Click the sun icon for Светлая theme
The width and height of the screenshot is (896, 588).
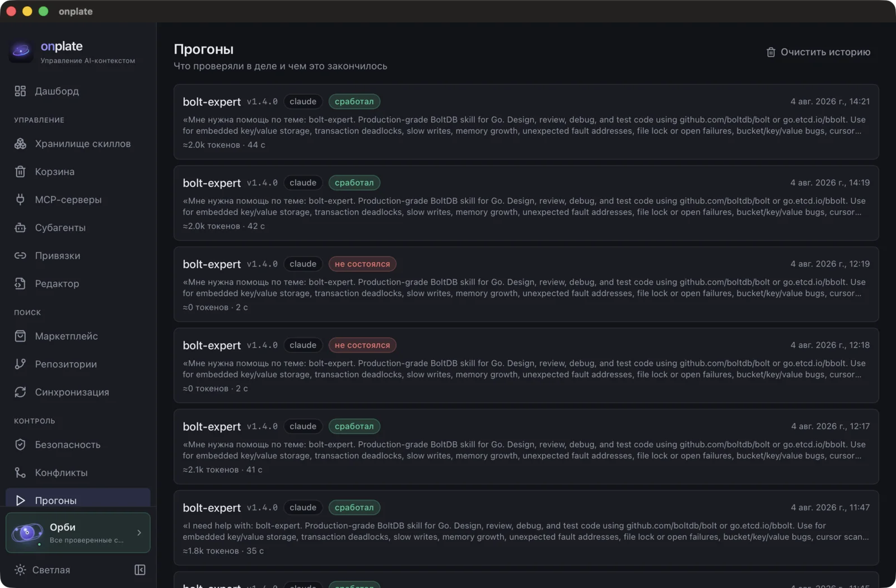pyautogui.click(x=20, y=570)
